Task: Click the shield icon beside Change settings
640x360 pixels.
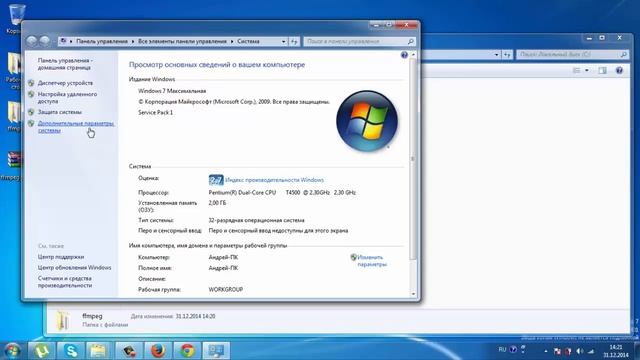Action: 353,258
